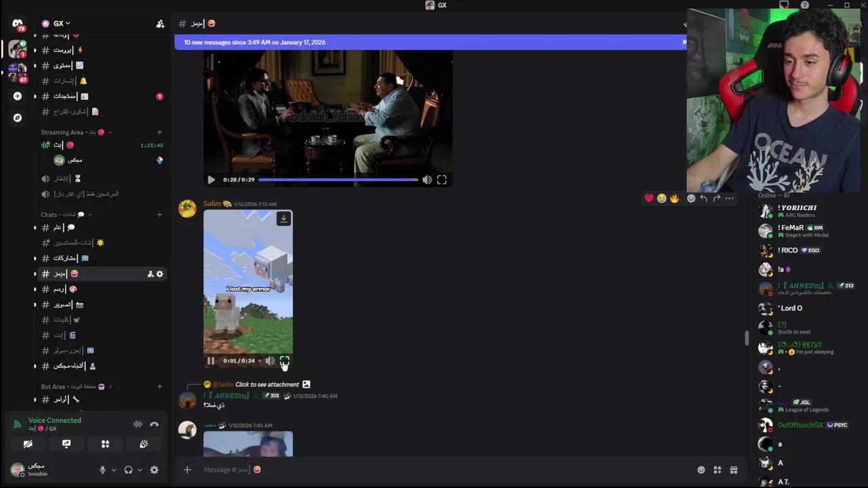Open the camera toggle in voice panel
The height and width of the screenshot is (488, 868).
(28, 444)
